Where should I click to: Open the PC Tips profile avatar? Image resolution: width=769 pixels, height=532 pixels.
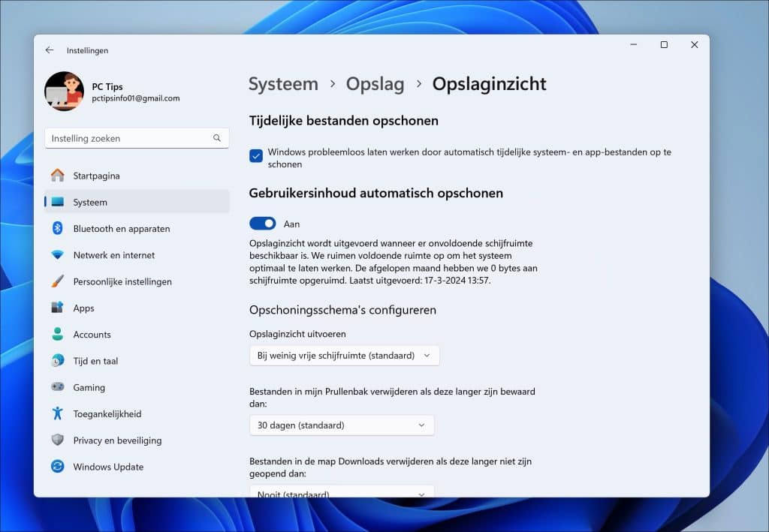(65, 91)
